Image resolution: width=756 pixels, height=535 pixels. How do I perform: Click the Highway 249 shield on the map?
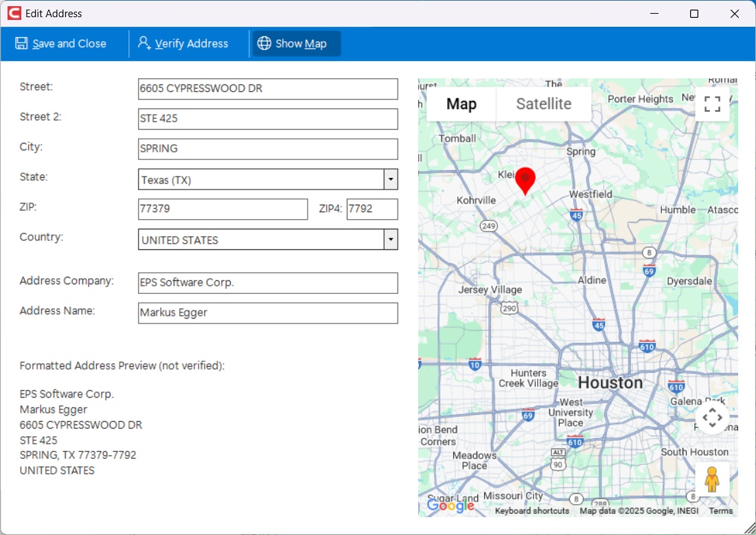coord(488,226)
